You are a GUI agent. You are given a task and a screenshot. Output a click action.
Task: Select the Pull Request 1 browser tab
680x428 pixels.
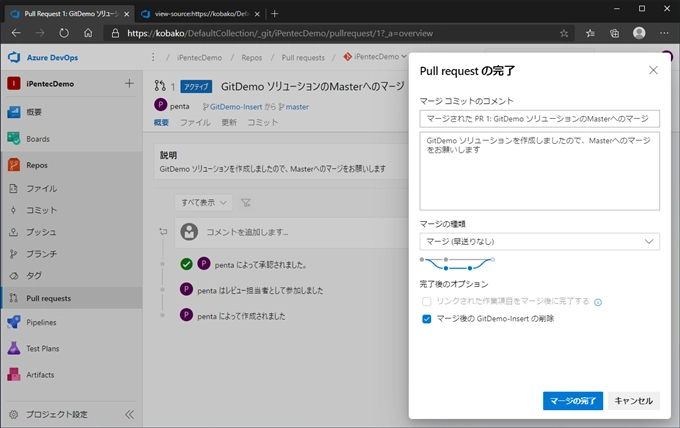[x=69, y=14]
